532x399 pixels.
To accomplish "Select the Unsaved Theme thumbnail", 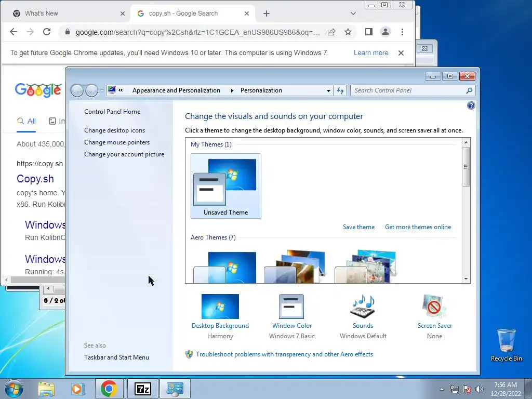I will click(x=225, y=185).
